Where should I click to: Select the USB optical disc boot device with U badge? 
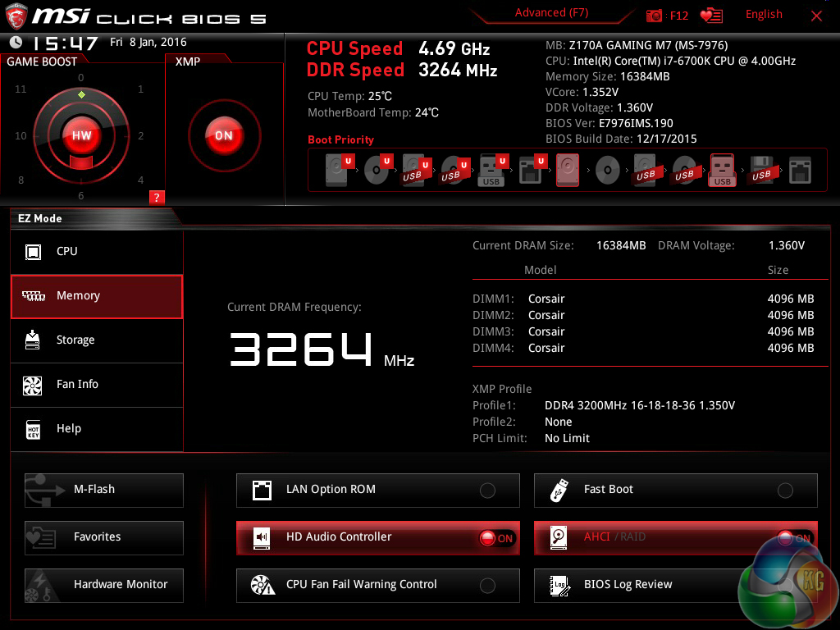point(454,170)
